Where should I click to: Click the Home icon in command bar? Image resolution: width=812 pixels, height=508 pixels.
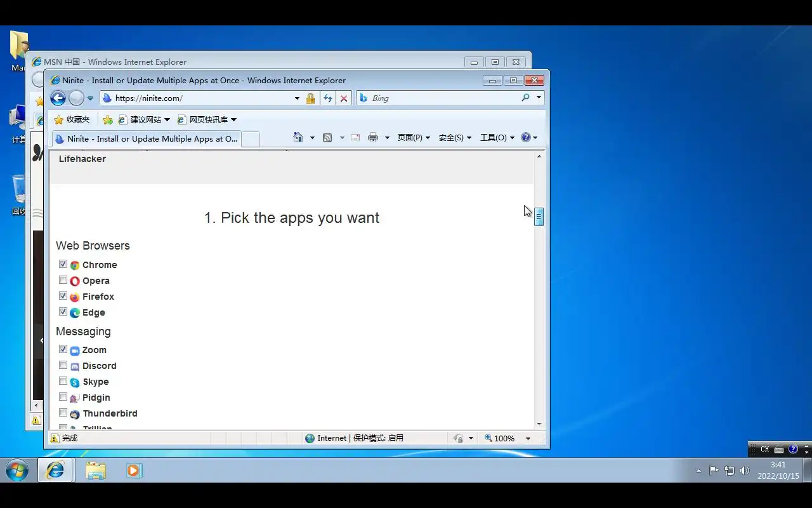[298, 137]
